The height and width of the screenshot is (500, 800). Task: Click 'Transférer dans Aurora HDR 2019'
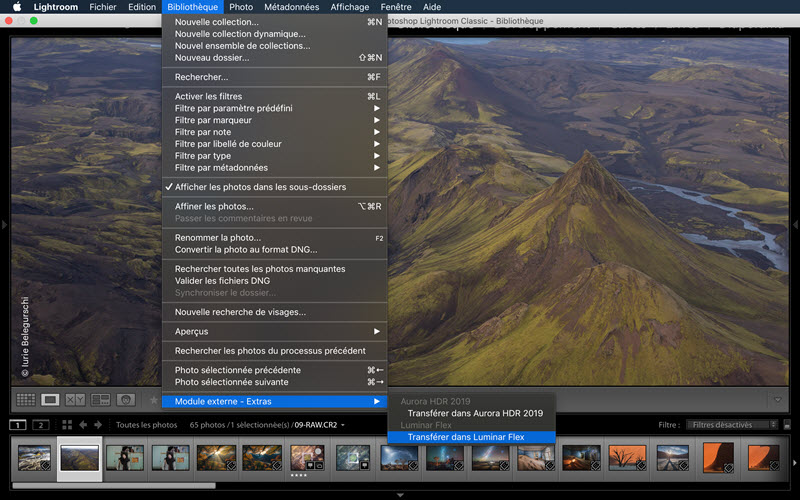pyautogui.click(x=475, y=413)
